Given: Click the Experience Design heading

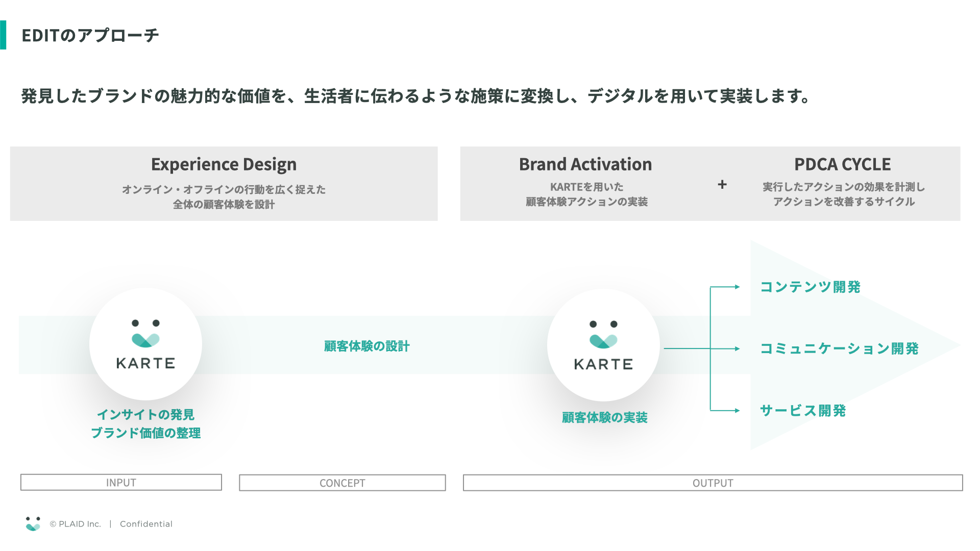Looking at the screenshot, I should 224,164.
